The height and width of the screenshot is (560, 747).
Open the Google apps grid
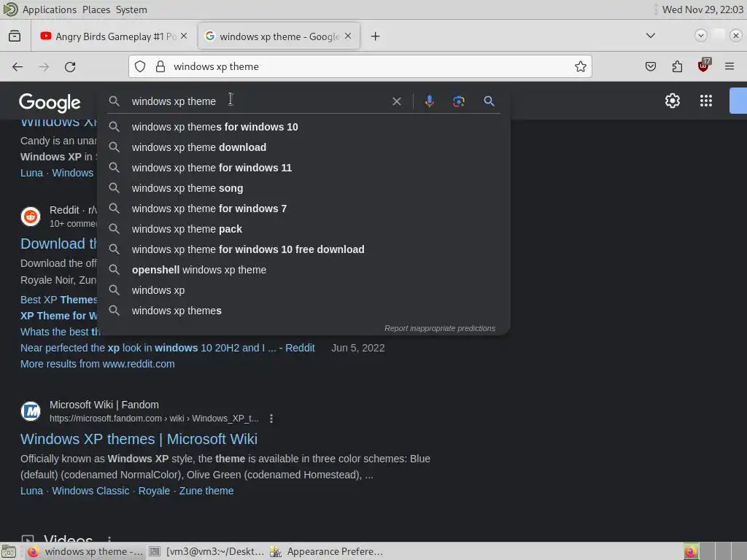(x=706, y=101)
